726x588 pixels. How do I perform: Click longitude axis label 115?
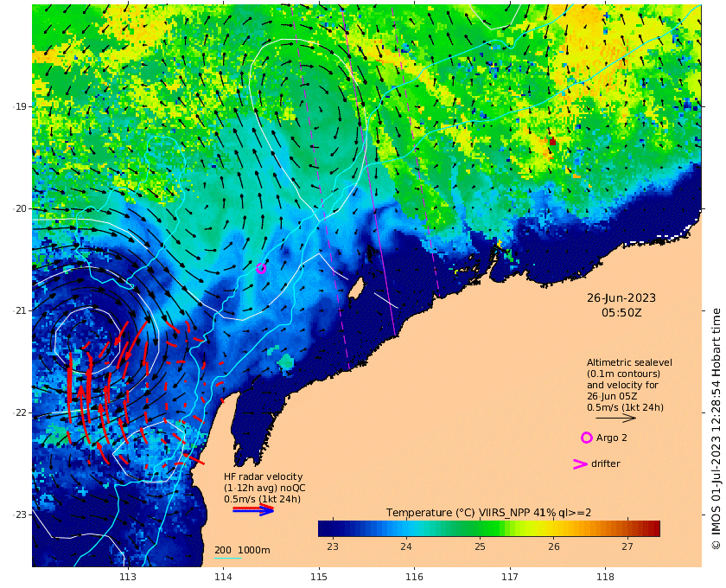(319, 577)
